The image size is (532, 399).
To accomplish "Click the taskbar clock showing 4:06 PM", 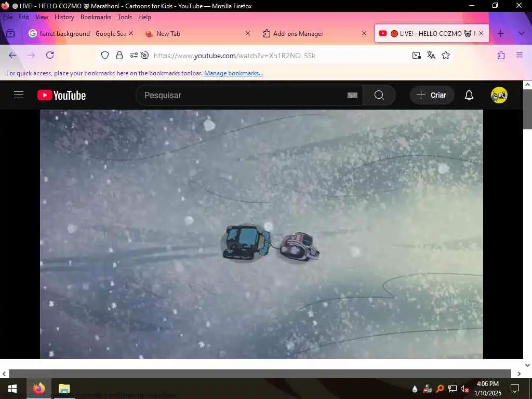I will coord(487,389).
